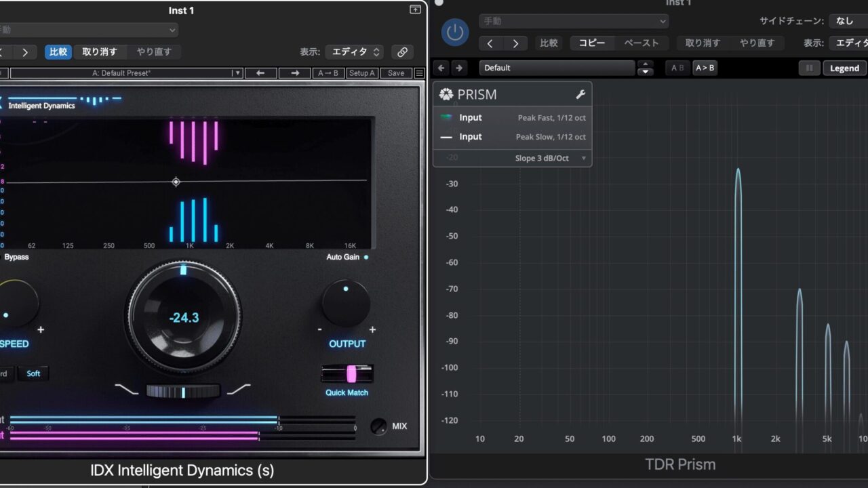Toggle the Quick Match switch
The width and height of the screenshot is (868, 488).
[347, 373]
